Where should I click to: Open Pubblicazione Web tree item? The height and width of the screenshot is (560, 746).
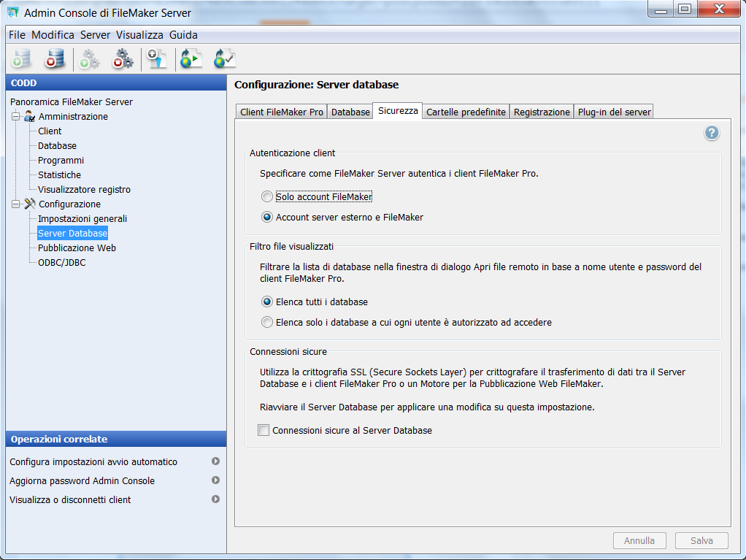77,248
